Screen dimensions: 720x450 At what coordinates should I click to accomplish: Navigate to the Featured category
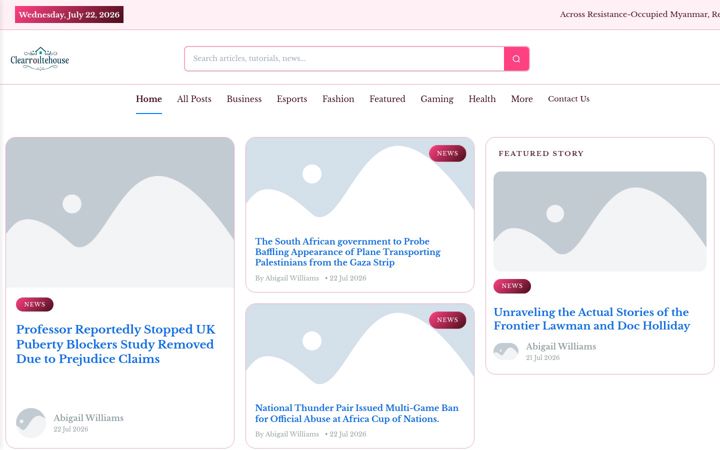click(x=387, y=99)
